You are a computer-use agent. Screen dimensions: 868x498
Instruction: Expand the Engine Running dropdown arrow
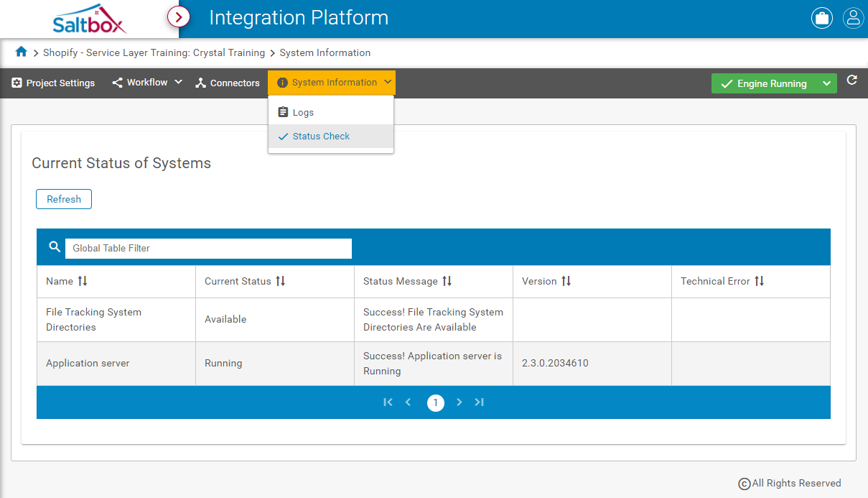(827, 83)
